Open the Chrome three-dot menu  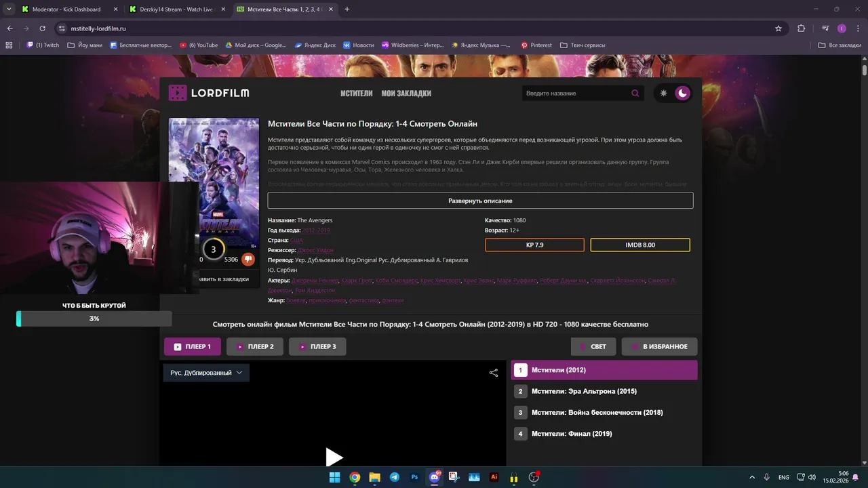coord(858,28)
